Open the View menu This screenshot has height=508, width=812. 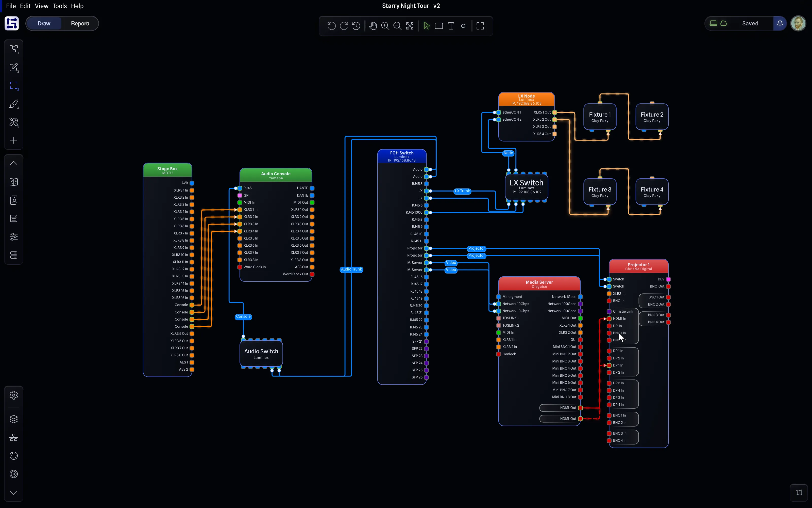point(42,6)
